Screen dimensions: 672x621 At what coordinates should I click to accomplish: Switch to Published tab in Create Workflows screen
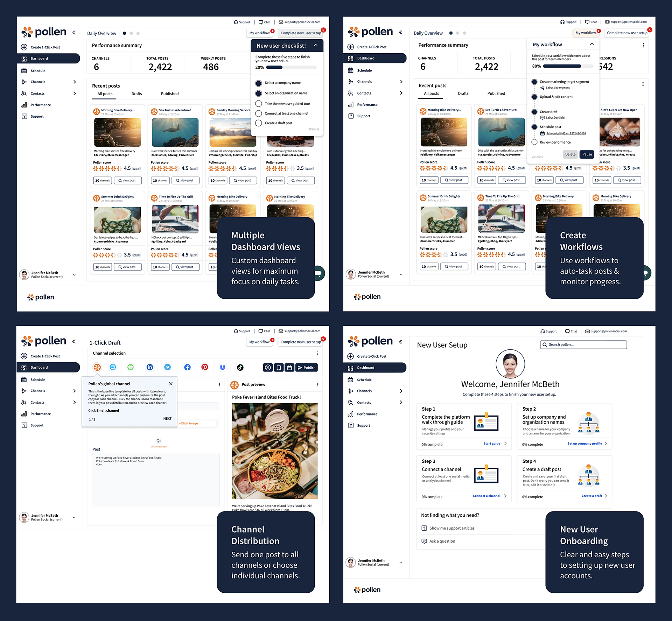[496, 93]
